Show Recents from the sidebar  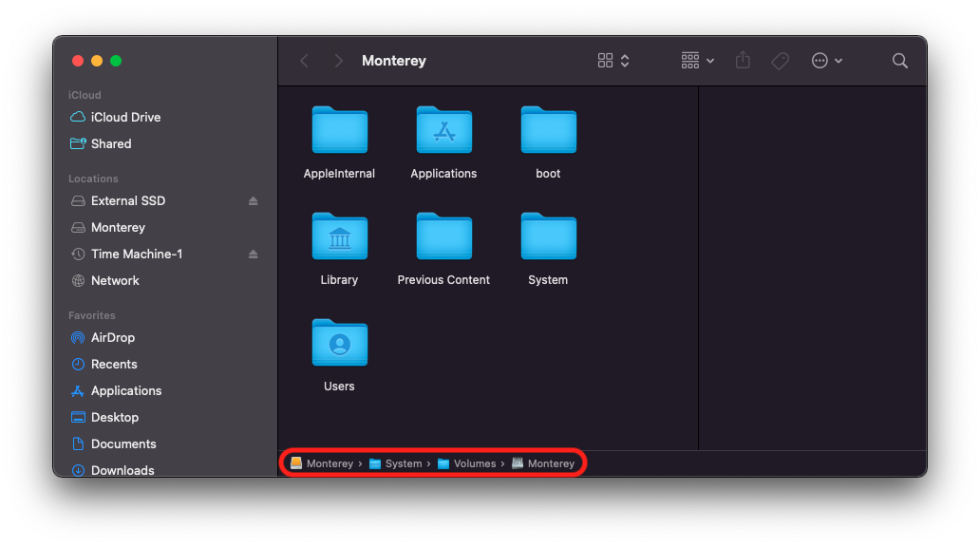click(104, 364)
